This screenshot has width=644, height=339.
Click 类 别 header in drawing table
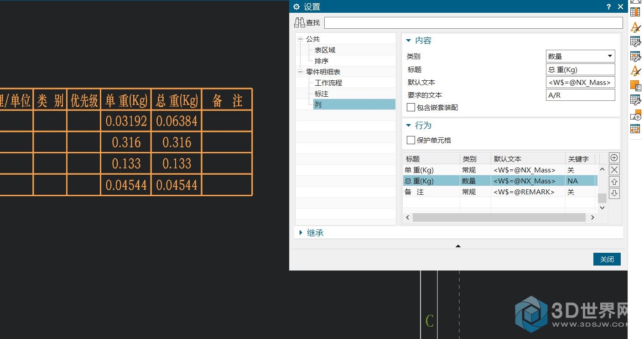(x=50, y=101)
